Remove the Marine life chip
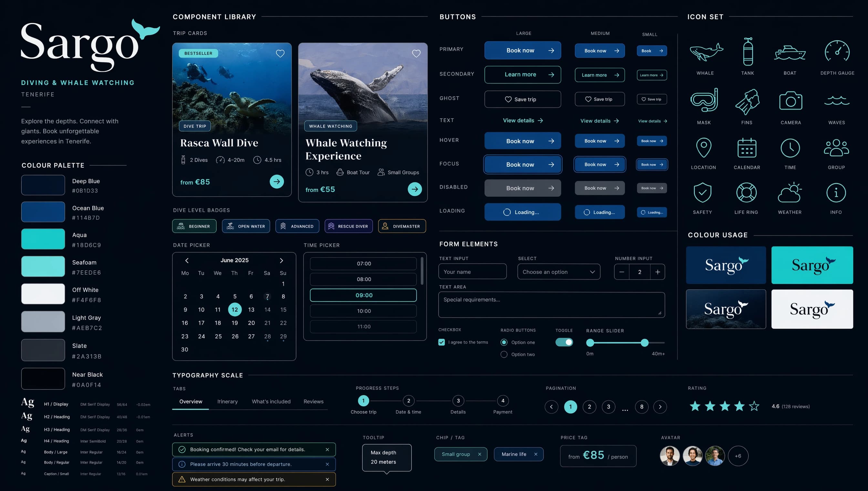 tap(535, 454)
